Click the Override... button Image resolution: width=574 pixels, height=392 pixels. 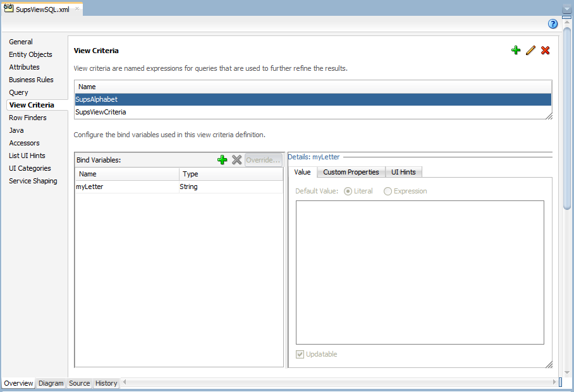click(x=263, y=160)
